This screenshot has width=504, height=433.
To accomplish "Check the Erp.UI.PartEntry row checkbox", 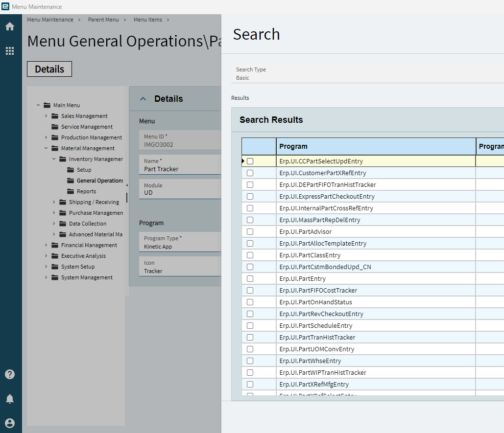I will [x=250, y=278].
